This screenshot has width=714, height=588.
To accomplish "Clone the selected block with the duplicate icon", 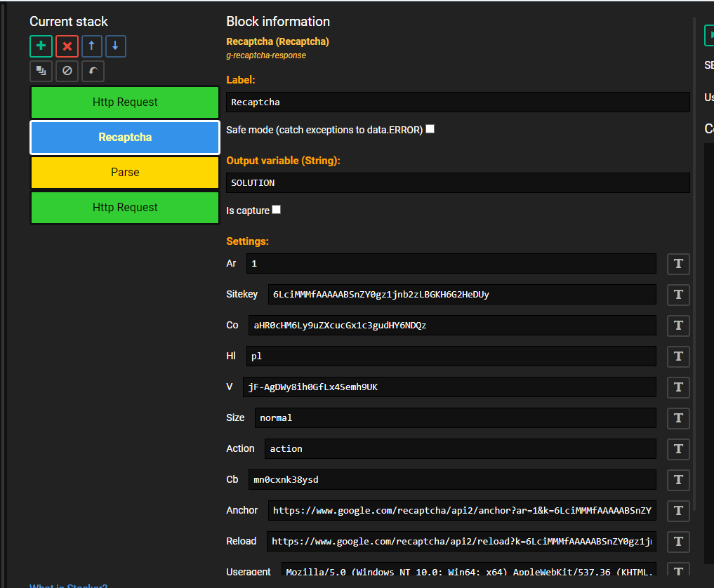I will [x=41, y=71].
